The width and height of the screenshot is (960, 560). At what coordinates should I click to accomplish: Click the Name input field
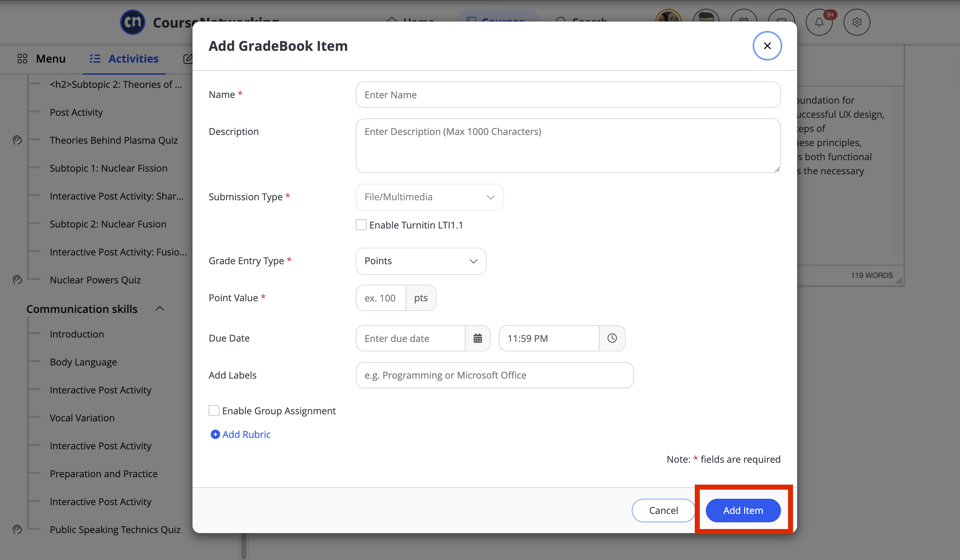pos(568,95)
